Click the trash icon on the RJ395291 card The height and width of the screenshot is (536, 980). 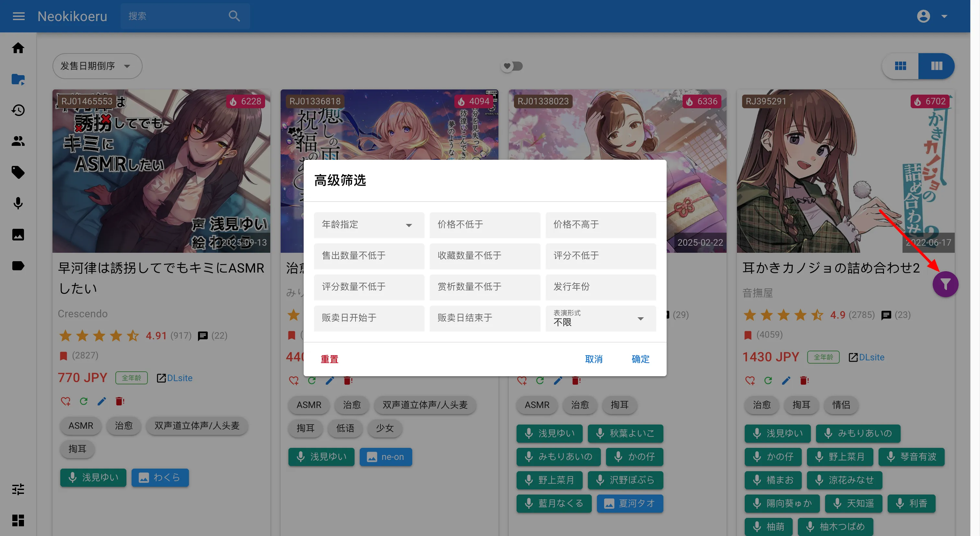point(804,380)
